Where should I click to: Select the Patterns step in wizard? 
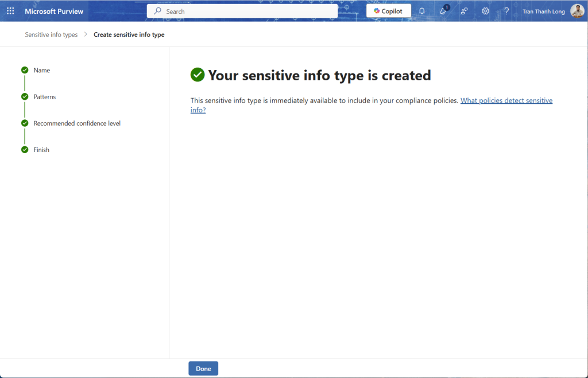[45, 97]
